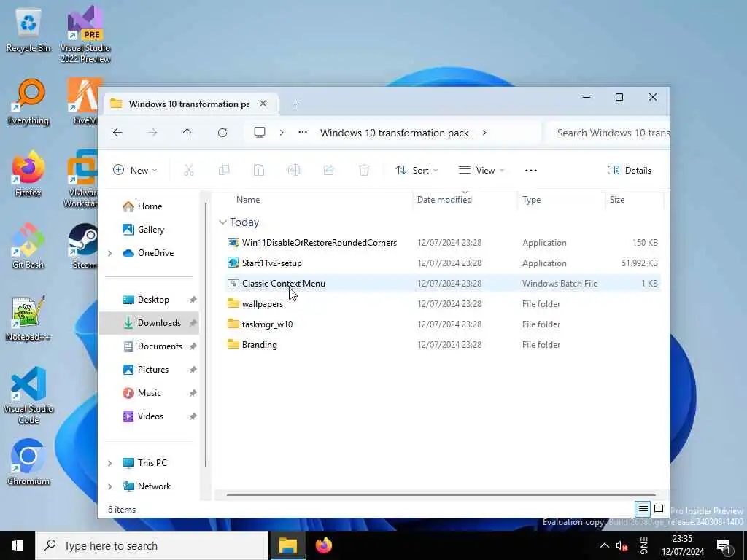Open the New item dropdown

(x=135, y=170)
